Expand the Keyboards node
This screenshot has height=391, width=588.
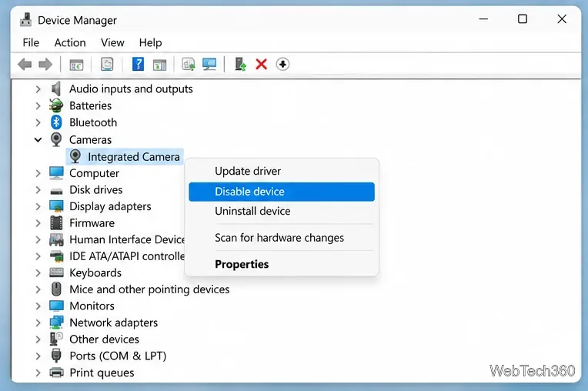coord(38,273)
